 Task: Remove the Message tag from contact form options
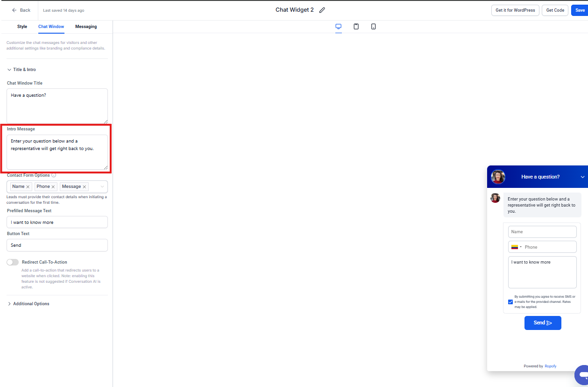pyautogui.click(x=85, y=187)
